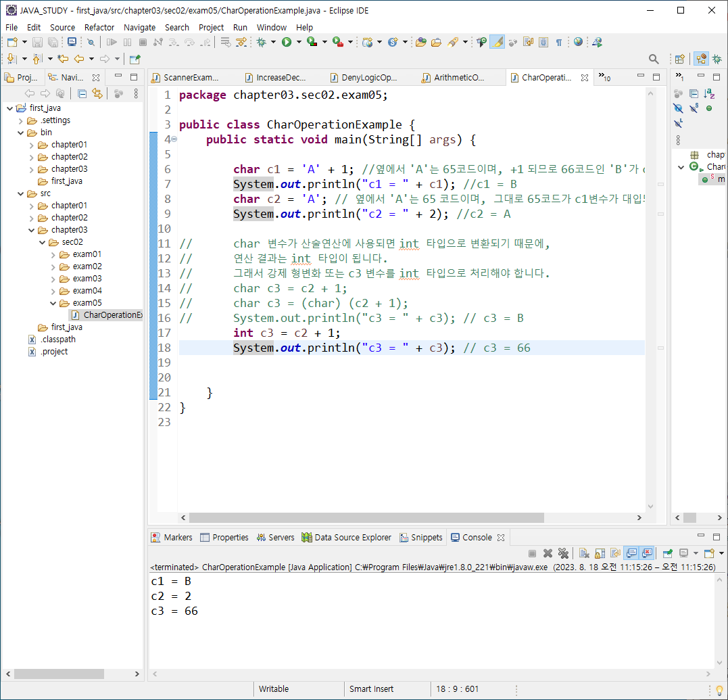Minimize the Console panel view
Screen dimensions: 728x700
click(701, 536)
